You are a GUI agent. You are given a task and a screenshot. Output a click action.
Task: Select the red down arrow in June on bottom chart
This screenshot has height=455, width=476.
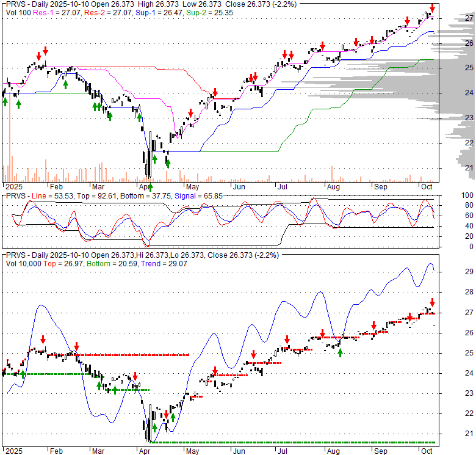(253, 354)
